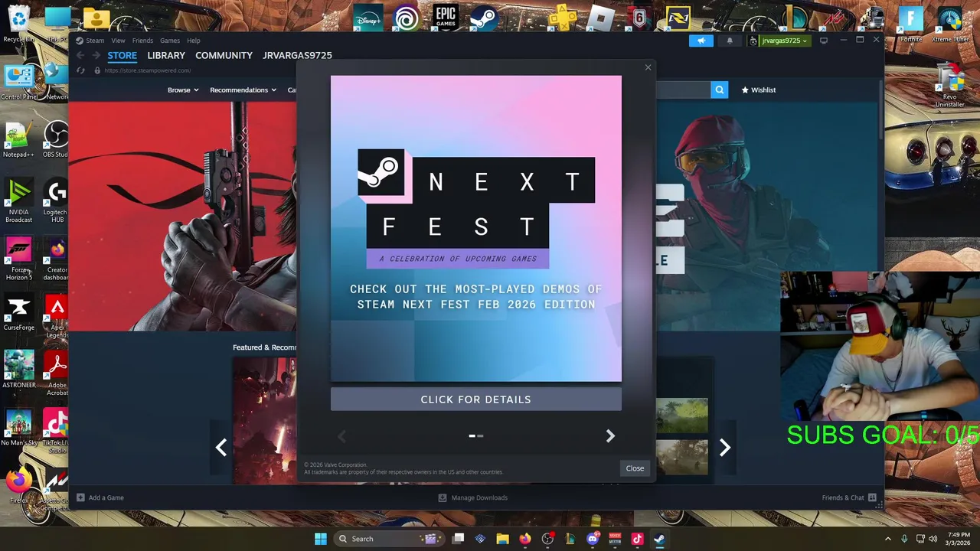Go to the next news item arrow
This screenshot has width=980, height=551.
610,435
